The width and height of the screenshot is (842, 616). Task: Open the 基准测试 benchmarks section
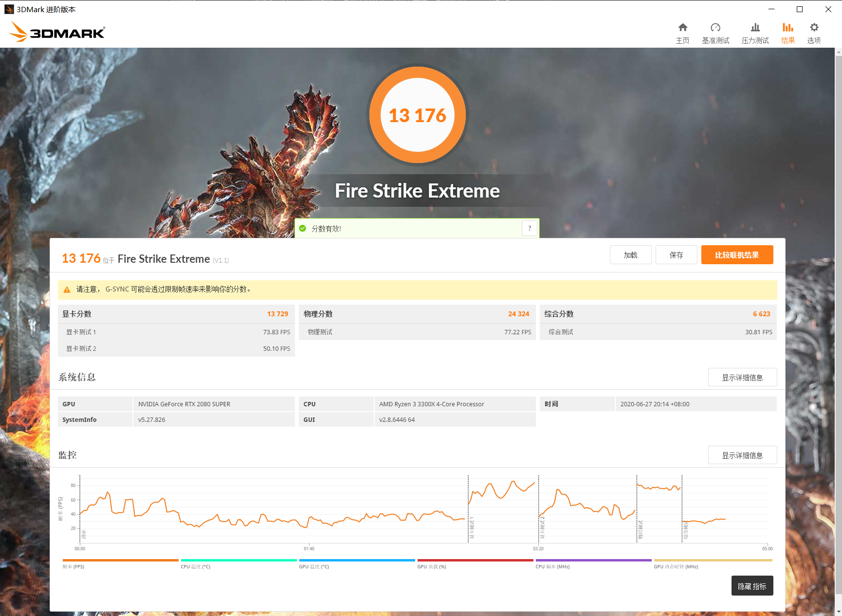pos(715,33)
